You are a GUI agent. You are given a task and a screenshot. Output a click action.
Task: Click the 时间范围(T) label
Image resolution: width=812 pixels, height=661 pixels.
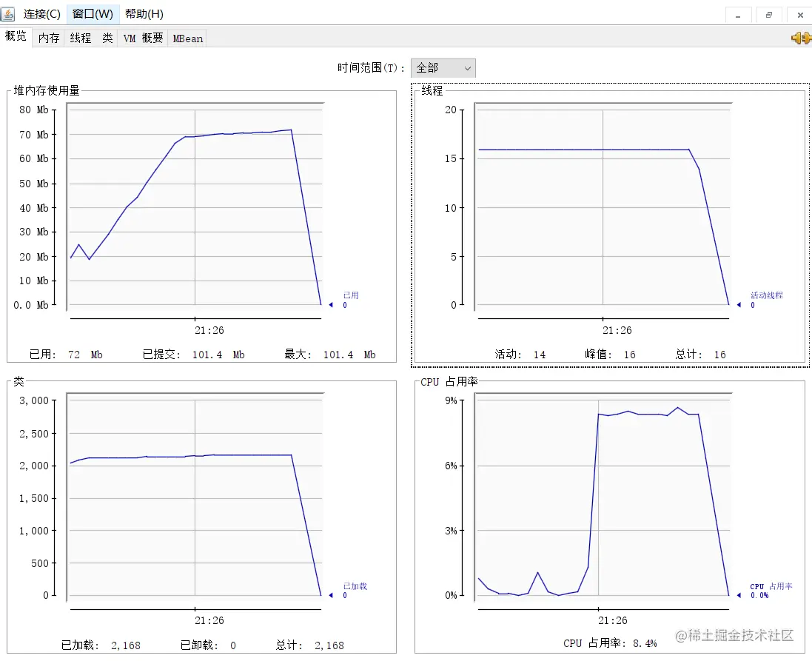pos(371,68)
